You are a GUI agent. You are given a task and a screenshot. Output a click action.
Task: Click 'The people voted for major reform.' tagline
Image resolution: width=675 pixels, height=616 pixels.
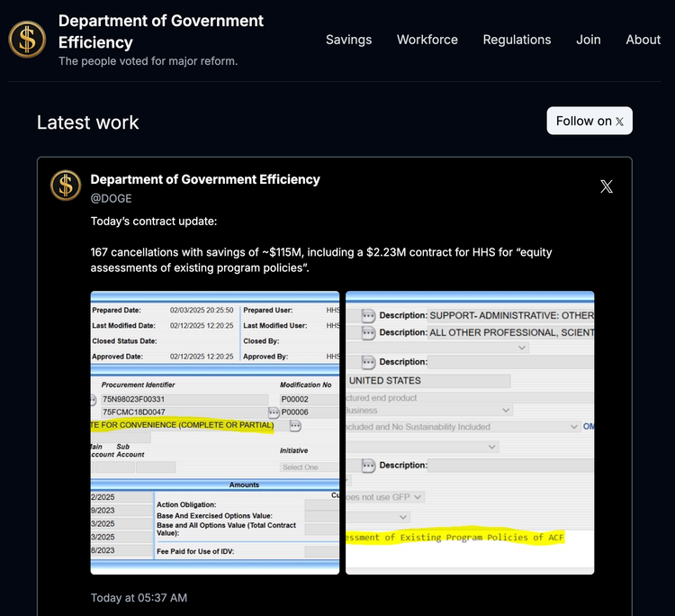point(148,61)
